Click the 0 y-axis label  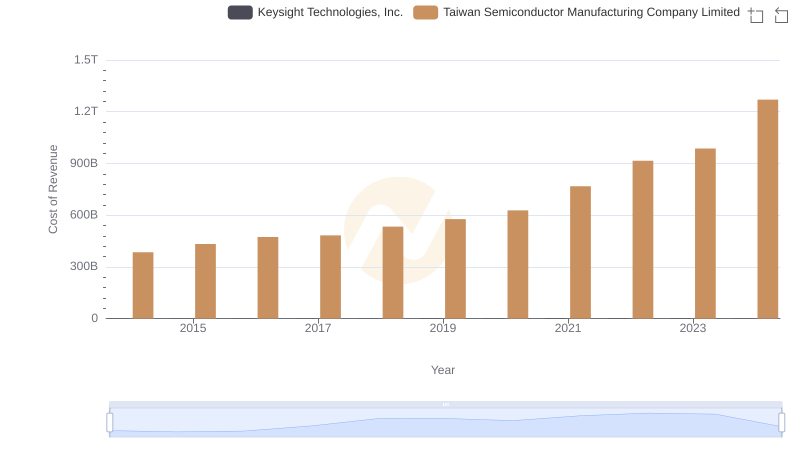[x=94, y=318]
